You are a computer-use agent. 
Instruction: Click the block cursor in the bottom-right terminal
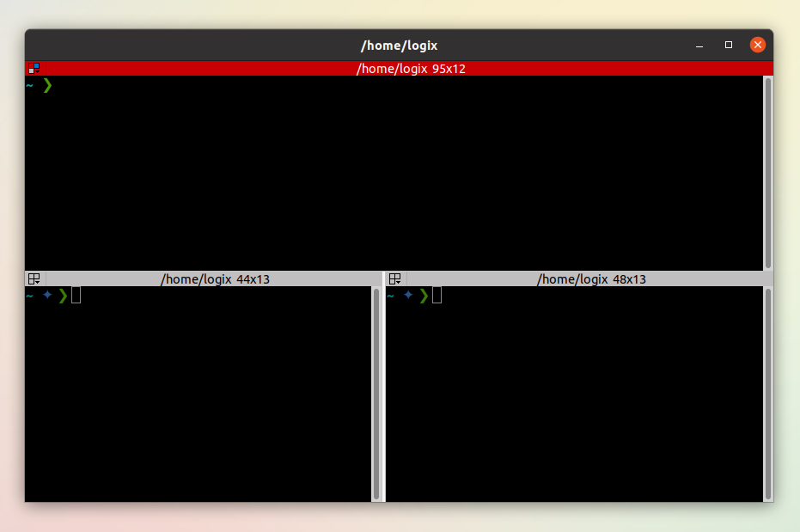click(x=437, y=295)
